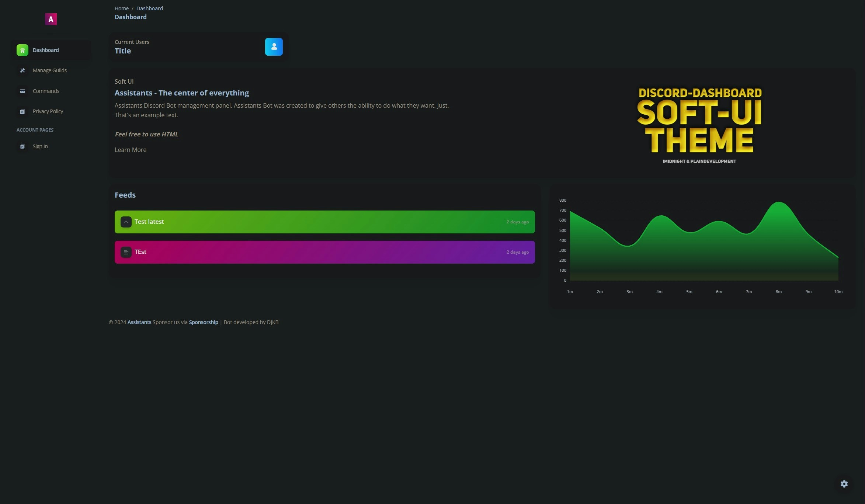Click the Assistants footer link
The width and height of the screenshot is (865, 504).
(x=139, y=322)
